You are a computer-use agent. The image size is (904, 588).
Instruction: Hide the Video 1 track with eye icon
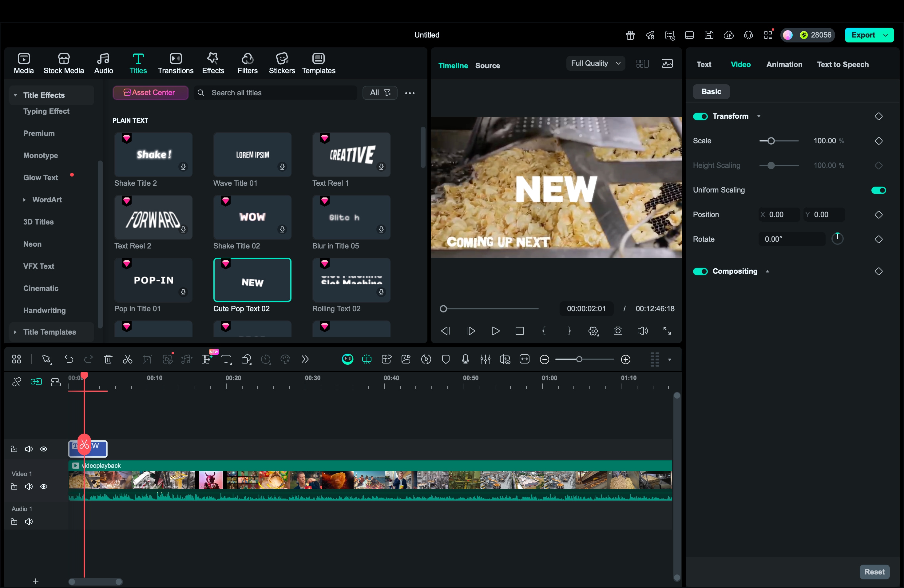click(44, 487)
